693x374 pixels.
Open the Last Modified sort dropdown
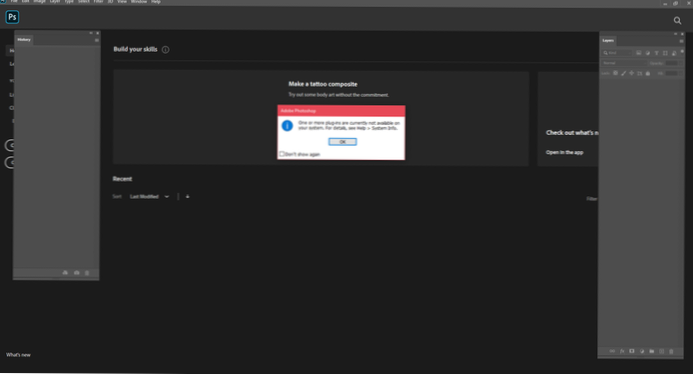pyautogui.click(x=149, y=196)
